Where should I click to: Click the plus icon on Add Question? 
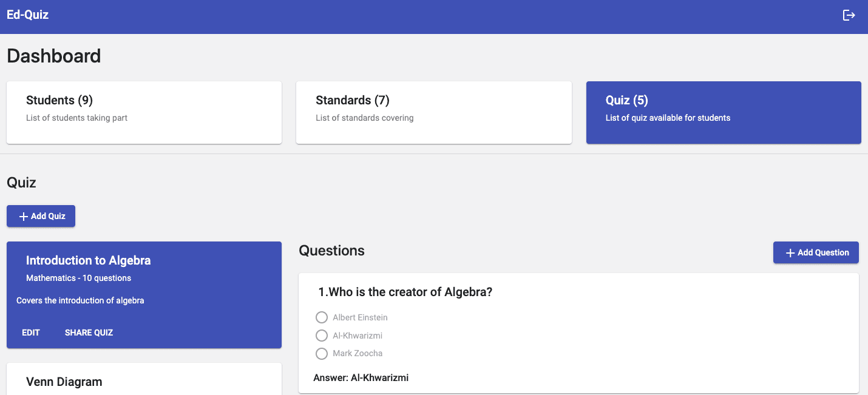(790, 253)
